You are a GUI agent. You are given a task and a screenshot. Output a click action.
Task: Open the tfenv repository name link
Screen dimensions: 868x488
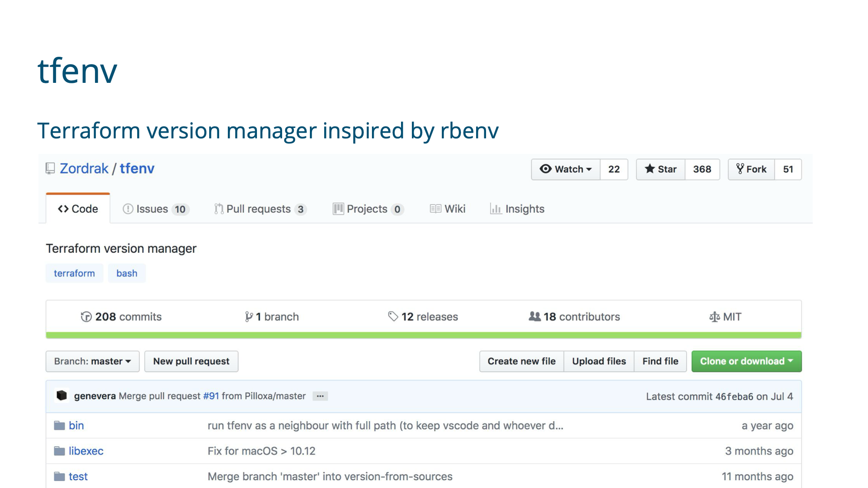(x=137, y=169)
